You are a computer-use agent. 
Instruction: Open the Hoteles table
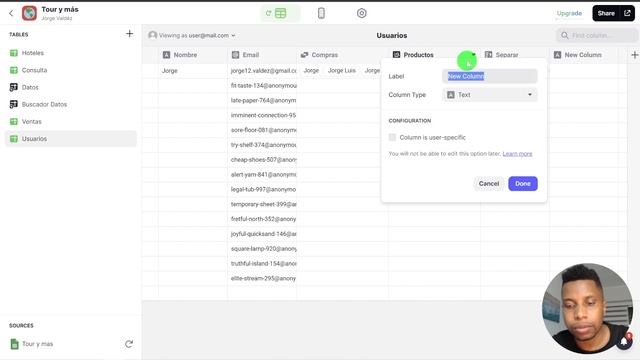71,53
